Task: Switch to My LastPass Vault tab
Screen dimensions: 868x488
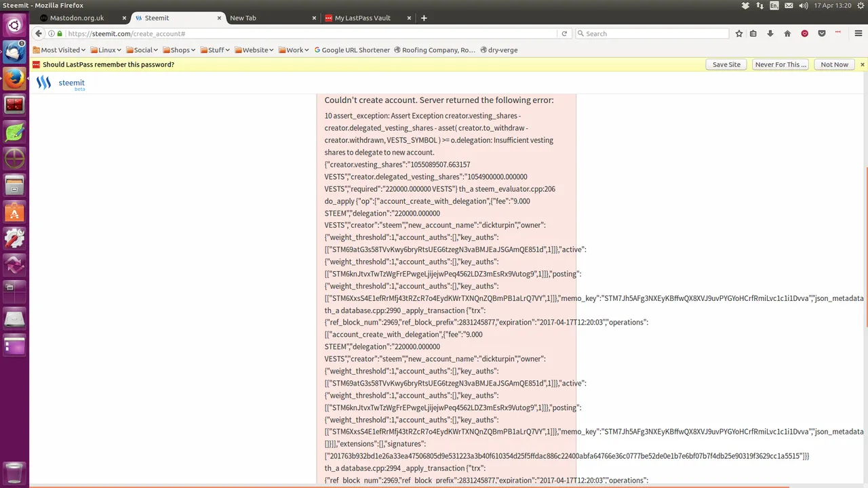Action: tap(366, 18)
